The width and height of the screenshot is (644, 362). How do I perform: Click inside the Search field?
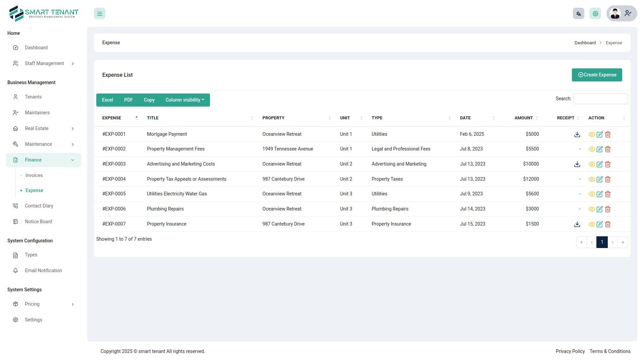[x=600, y=99]
